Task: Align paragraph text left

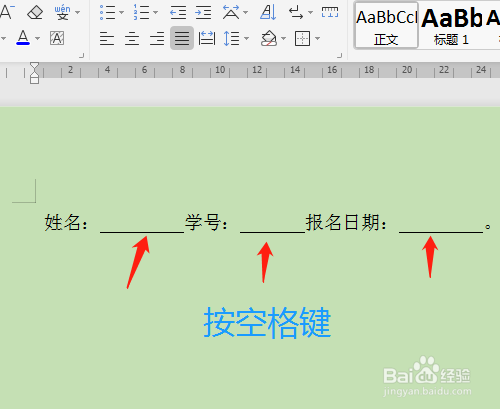Action: click(x=107, y=38)
